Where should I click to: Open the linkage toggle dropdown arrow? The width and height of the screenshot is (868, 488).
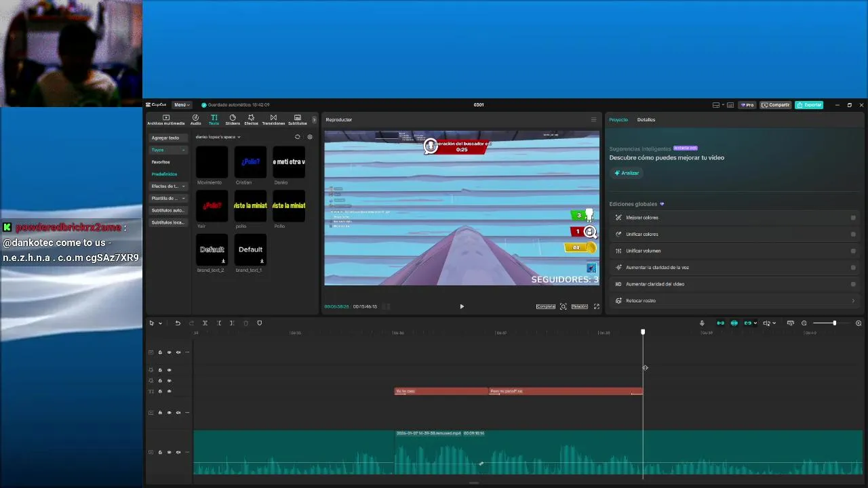[x=755, y=323]
